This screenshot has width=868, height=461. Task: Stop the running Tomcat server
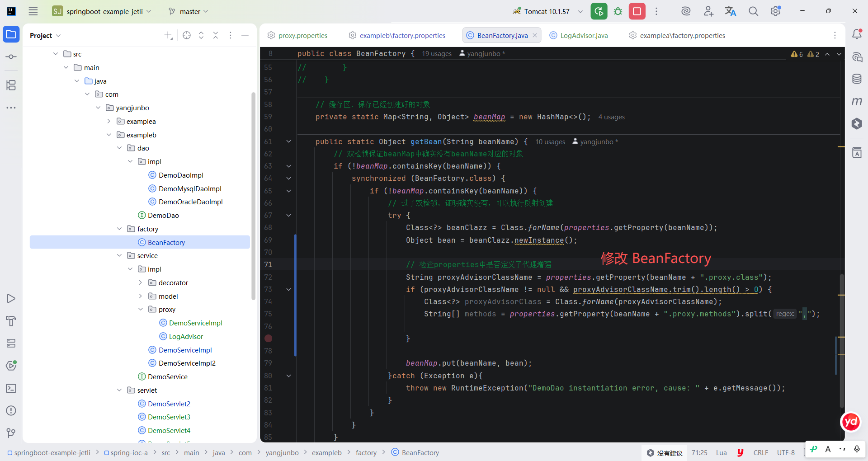click(637, 11)
